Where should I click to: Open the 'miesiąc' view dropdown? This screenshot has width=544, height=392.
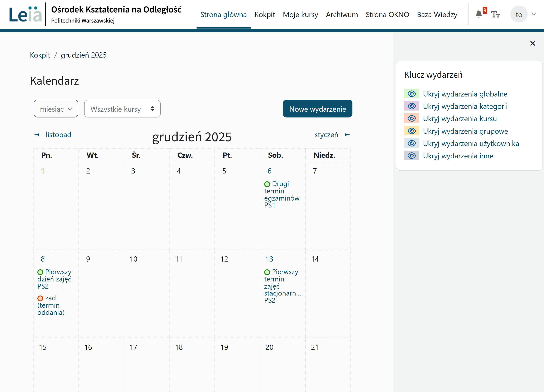tap(56, 109)
